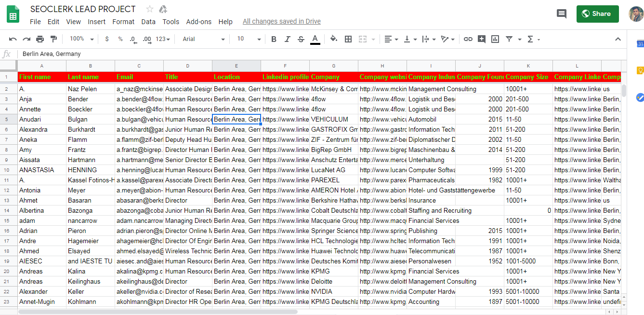
Task: Click the green Share button
Action: coord(597,14)
